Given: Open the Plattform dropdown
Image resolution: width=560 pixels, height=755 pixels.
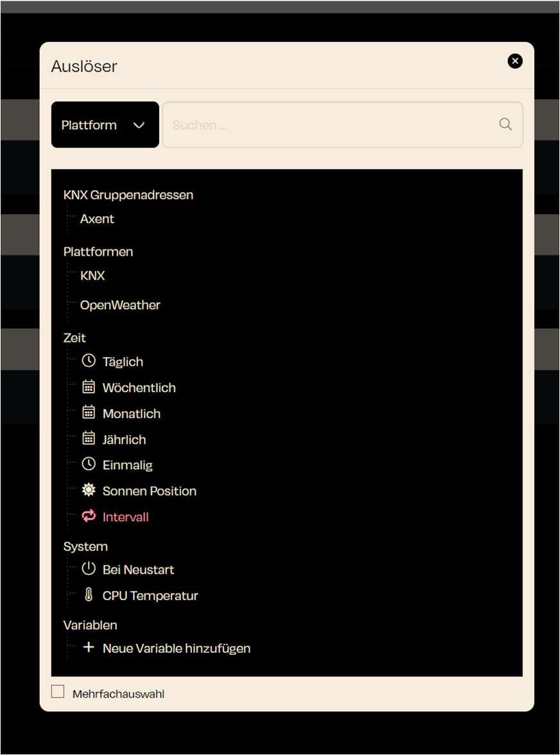Looking at the screenshot, I should click(x=105, y=125).
